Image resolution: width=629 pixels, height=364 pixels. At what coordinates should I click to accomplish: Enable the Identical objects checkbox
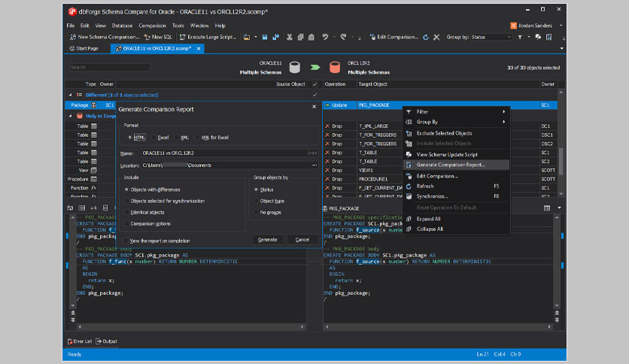pyautogui.click(x=126, y=212)
